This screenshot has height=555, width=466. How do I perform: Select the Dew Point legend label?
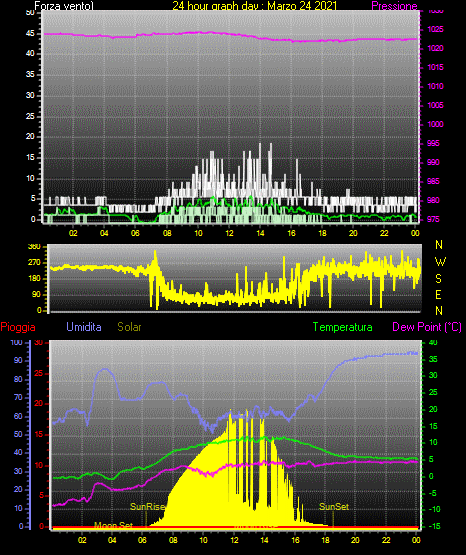pyautogui.click(x=427, y=327)
